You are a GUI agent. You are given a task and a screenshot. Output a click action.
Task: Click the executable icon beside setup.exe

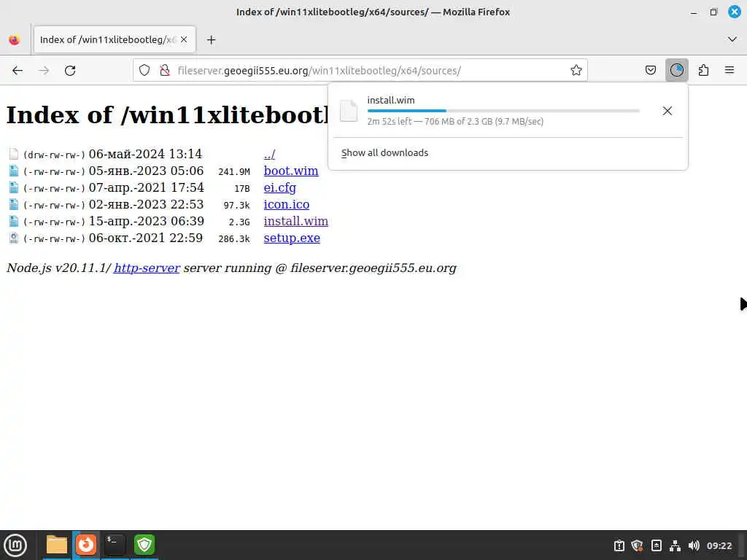point(14,238)
